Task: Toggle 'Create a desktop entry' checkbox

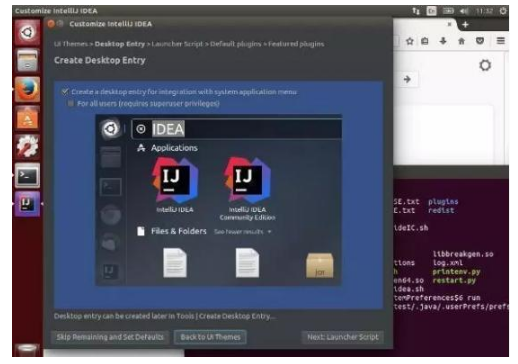Action: 65,92
